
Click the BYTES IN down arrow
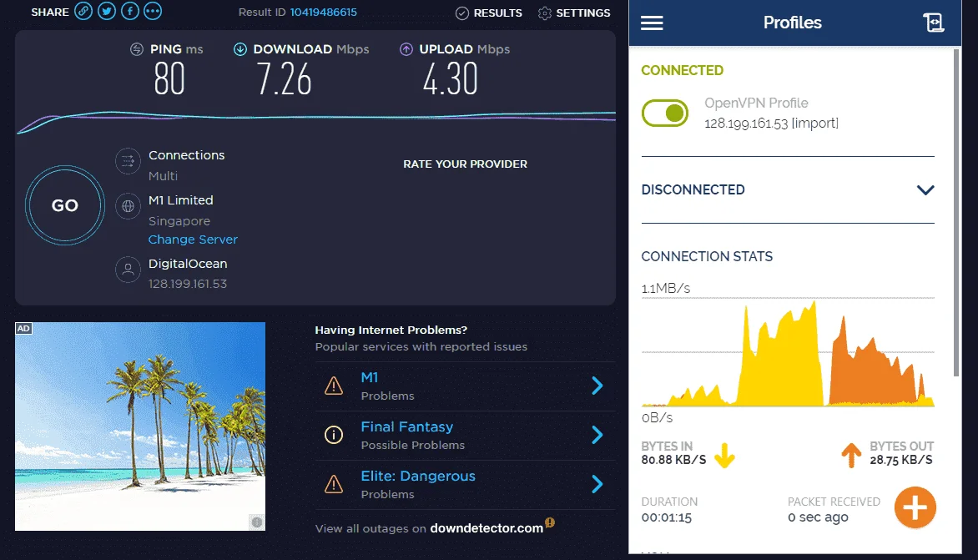pyautogui.click(x=724, y=455)
